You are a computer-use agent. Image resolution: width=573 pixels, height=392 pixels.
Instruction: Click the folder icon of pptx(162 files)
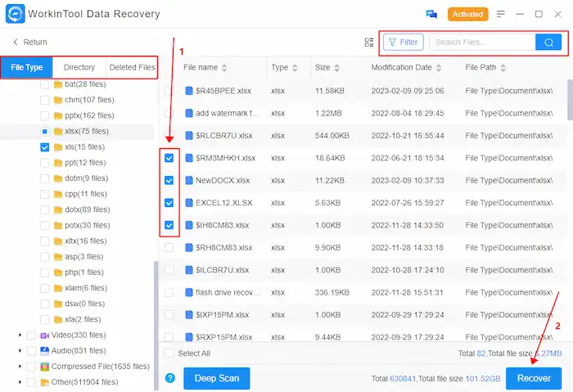pyautogui.click(x=58, y=116)
